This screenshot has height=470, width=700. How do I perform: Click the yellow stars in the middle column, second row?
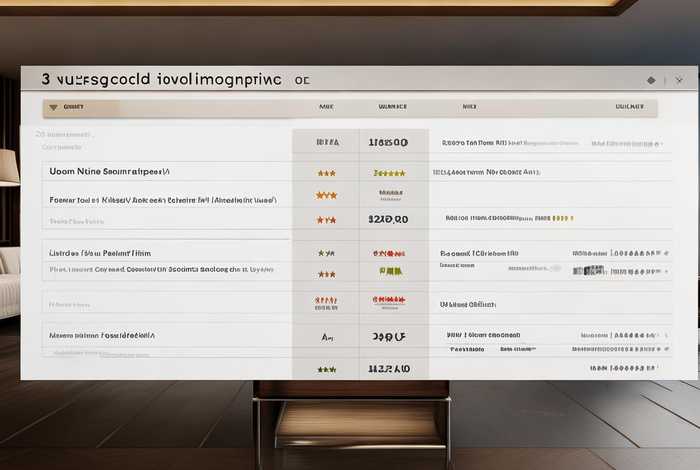(x=388, y=172)
